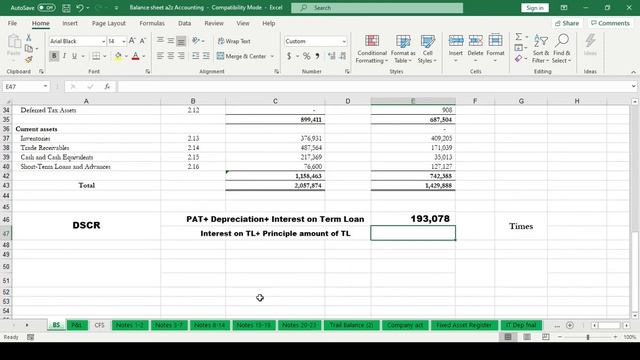640x360 pixels.
Task: Apply the yellow fill color
Action: 118,56
